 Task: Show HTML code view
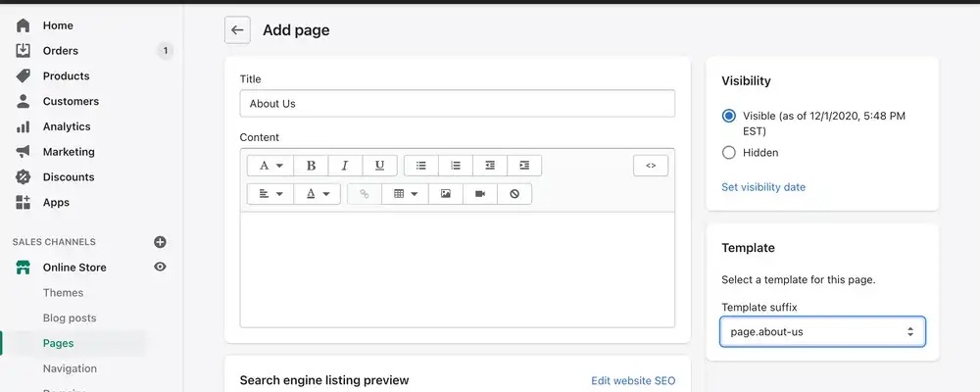pos(651,166)
